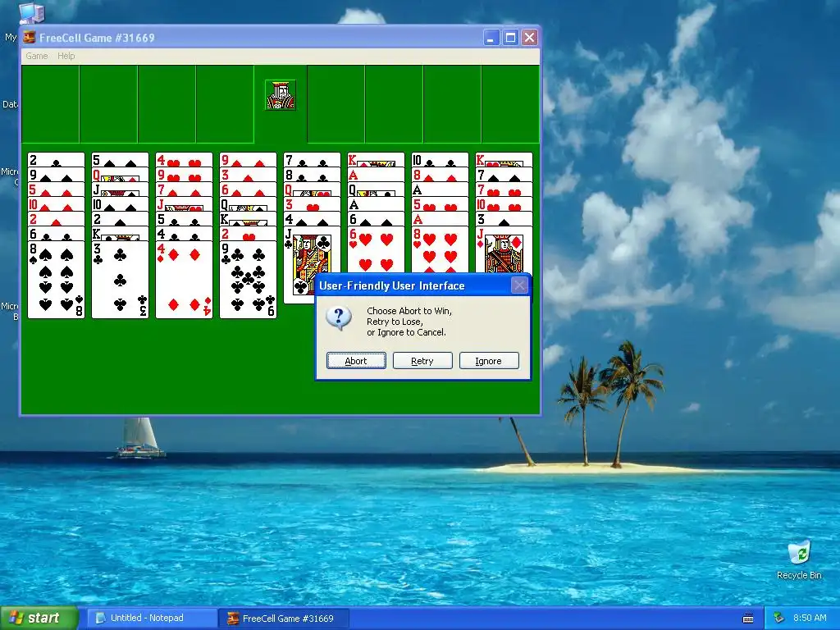Select the jack of diamonds card
This screenshot has height=630, width=840.
pos(504,250)
